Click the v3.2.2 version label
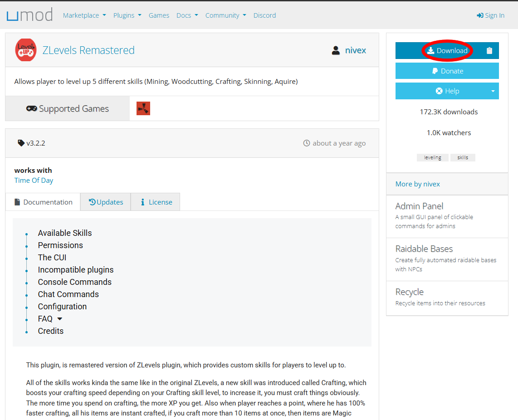518x420 pixels. 36,143
